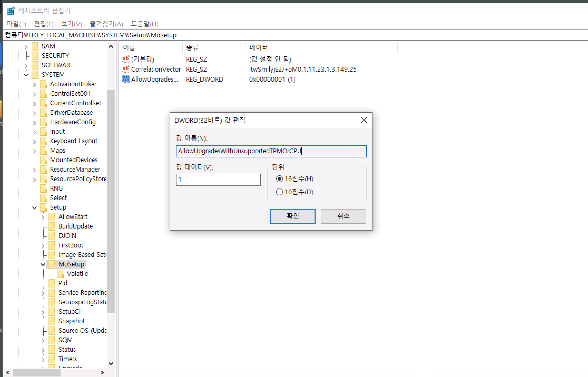
Task: Click the 값 데이터 value data field
Action: click(218, 180)
